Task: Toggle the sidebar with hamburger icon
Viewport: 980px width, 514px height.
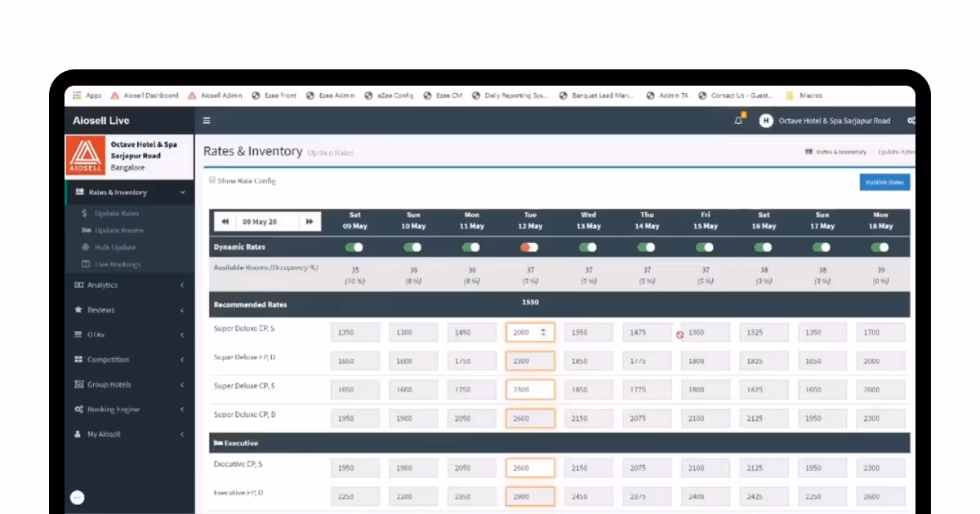Action: pos(207,121)
